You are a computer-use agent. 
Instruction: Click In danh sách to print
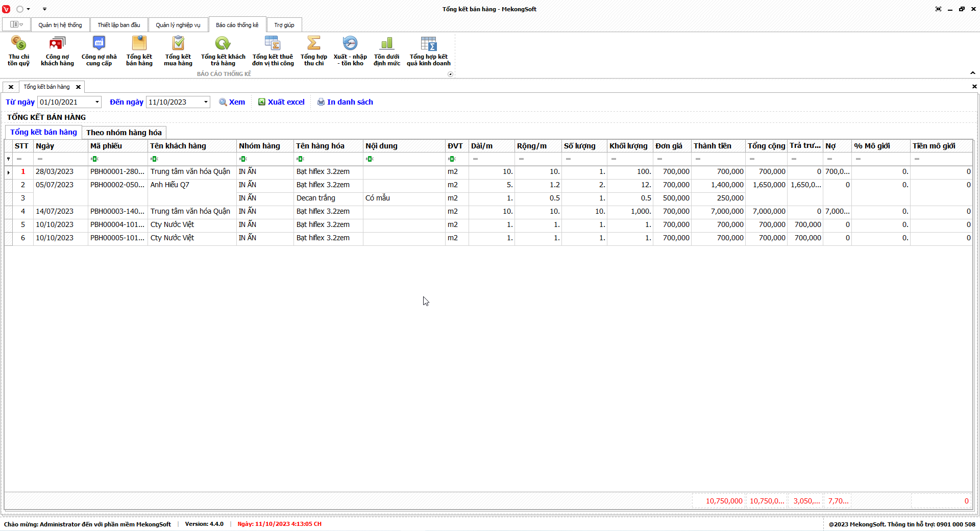point(345,102)
